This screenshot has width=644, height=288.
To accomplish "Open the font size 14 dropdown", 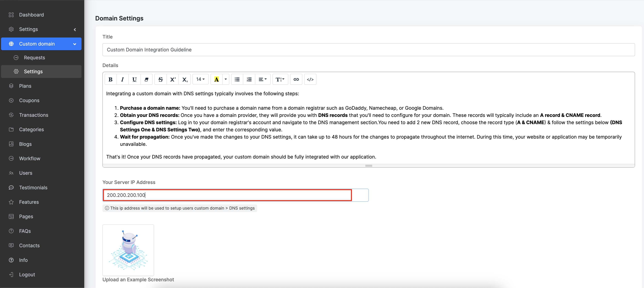I will pos(200,79).
